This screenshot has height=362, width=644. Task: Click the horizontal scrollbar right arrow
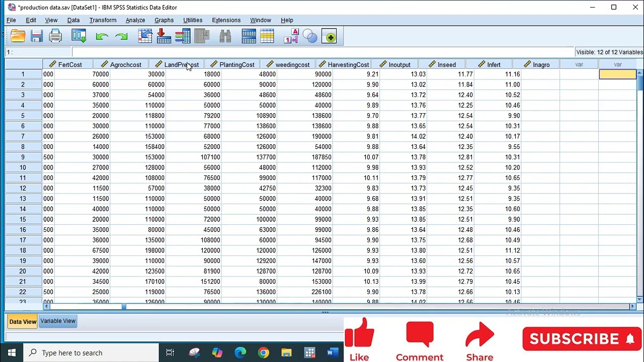pyautogui.click(x=633, y=306)
